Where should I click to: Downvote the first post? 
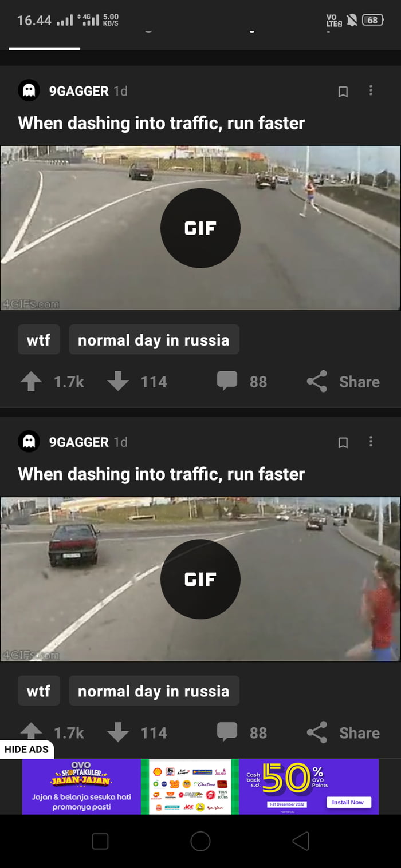click(x=118, y=382)
